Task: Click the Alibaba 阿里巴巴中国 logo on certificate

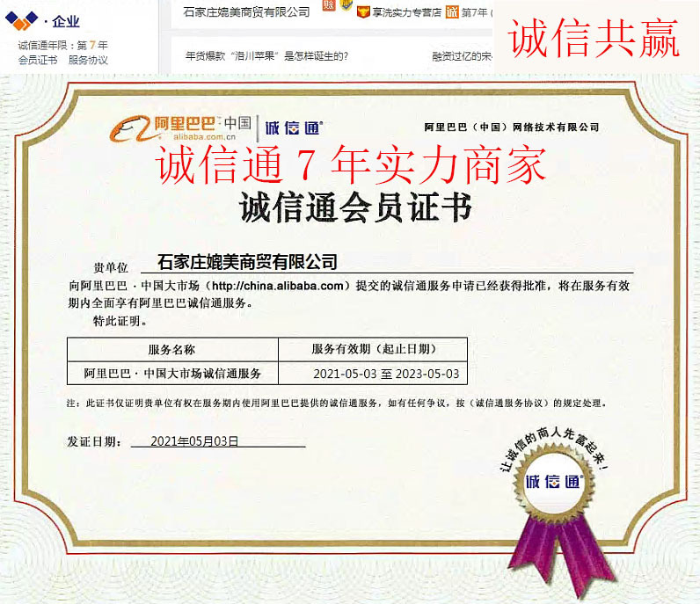Action: point(181,128)
